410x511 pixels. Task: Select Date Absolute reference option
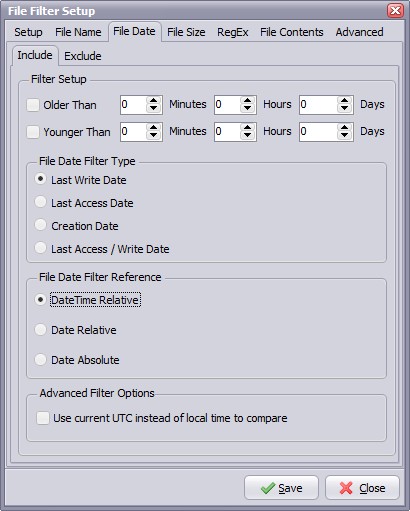coord(41,360)
